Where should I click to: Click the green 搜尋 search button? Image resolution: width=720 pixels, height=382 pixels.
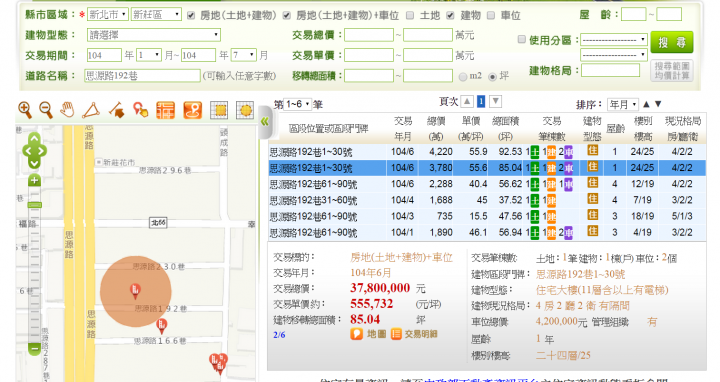coord(672,42)
